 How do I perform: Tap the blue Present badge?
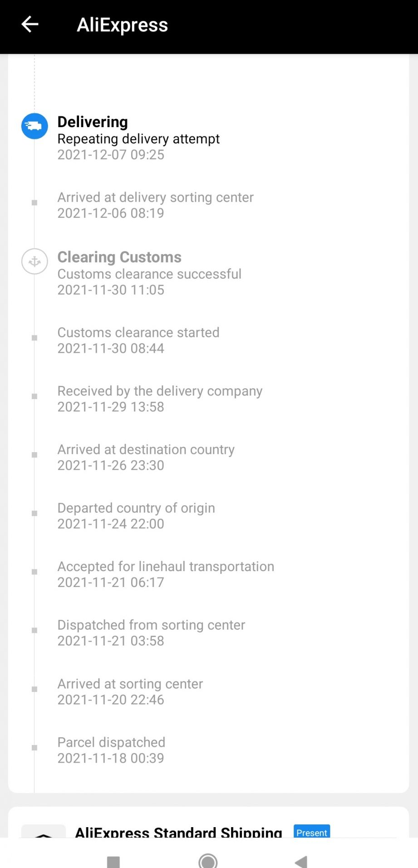point(312,832)
